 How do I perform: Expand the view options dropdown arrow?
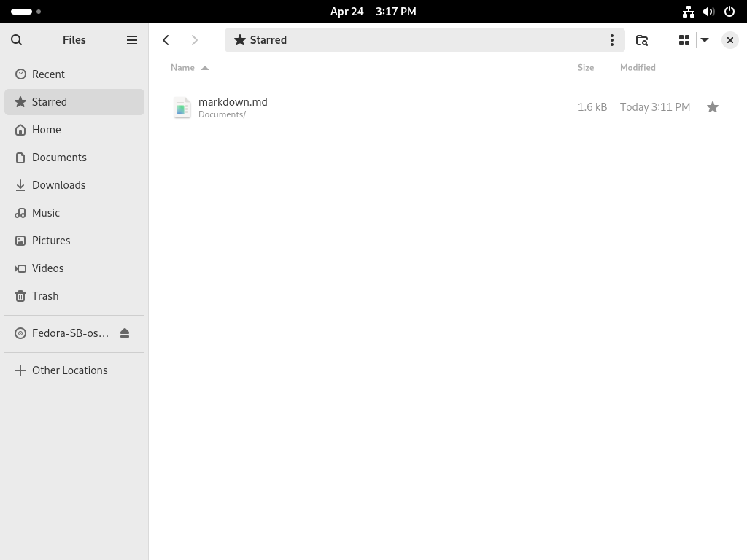coord(705,40)
